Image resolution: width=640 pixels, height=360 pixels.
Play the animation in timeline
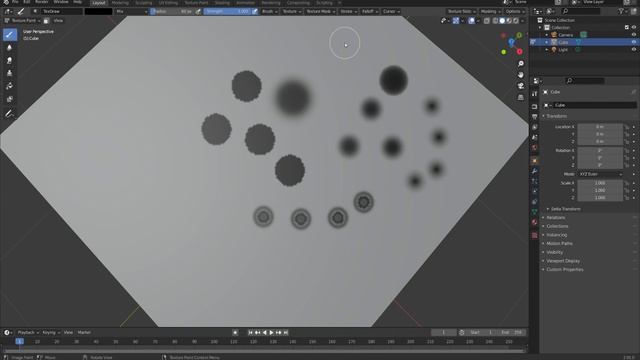(271, 333)
